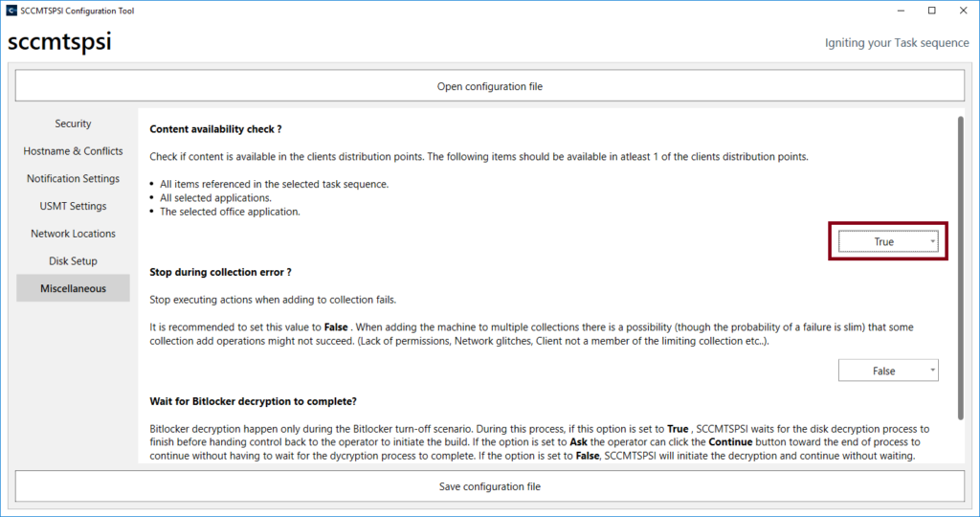Minimize the SCCMTSPSI Configuration Tool window

[x=901, y=11]
